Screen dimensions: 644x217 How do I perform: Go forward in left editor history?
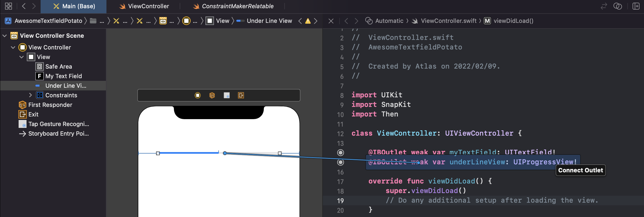point(34,6)
